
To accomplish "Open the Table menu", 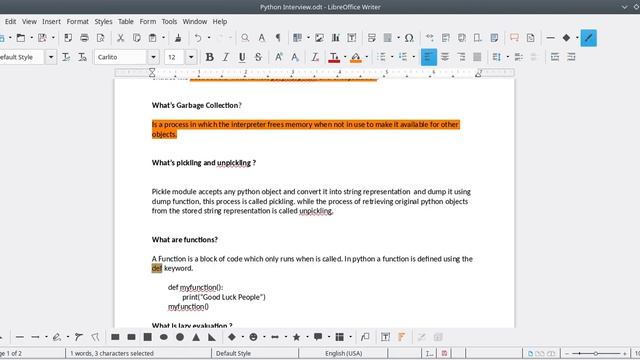I will tap(126, 22).
